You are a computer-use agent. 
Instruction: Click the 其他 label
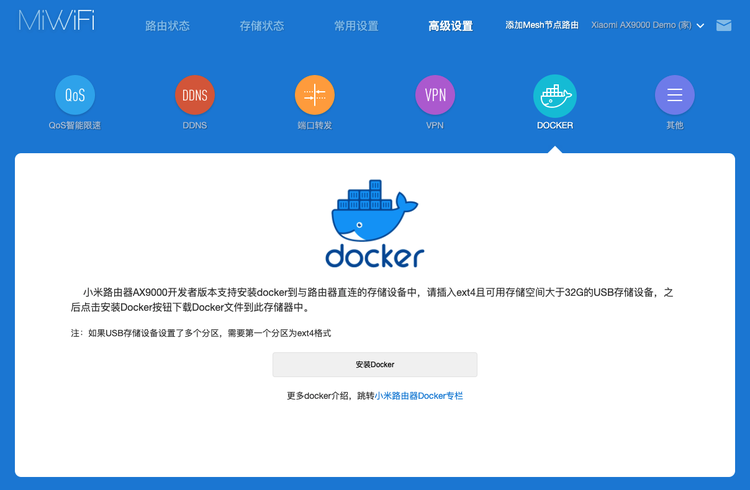[x=675, y=125]
